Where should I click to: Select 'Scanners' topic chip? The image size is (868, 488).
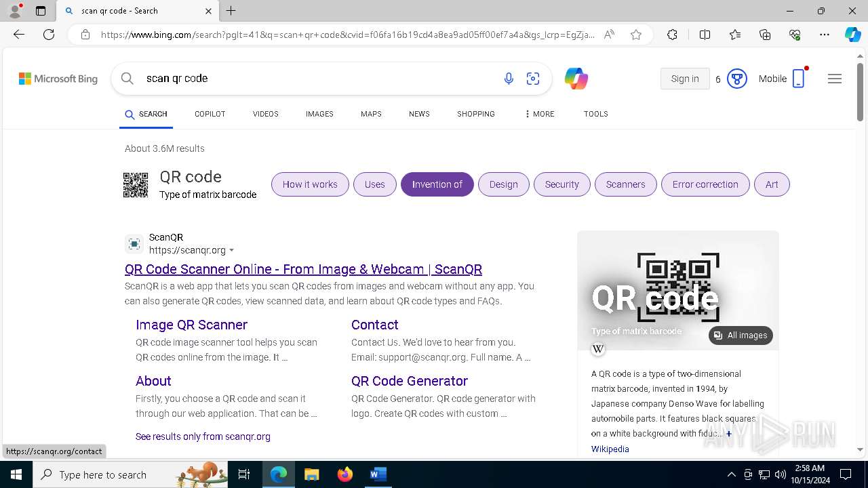pos(626,184)
